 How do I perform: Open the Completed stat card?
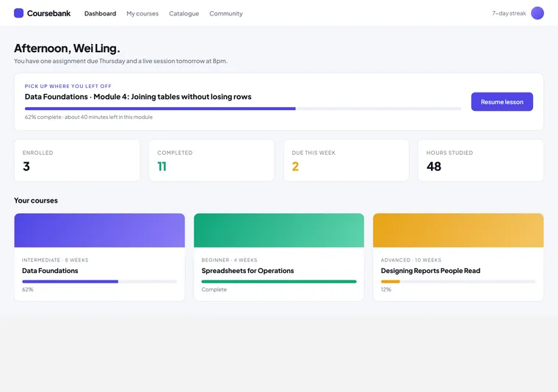211,160
